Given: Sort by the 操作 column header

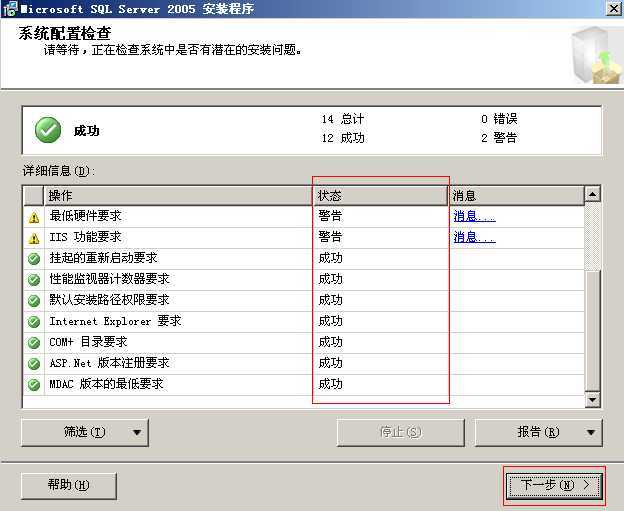Looking at the screenshot, I should tap(179, 196).
